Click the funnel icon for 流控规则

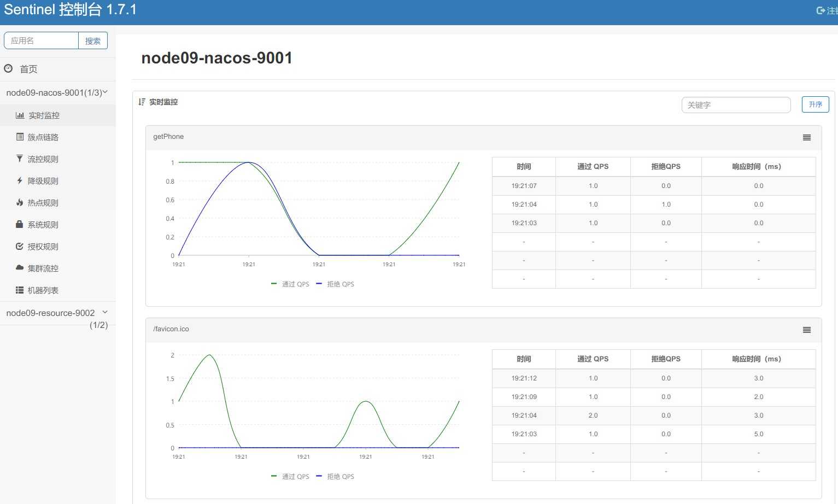pyautogui.click(x=20, y=159)
